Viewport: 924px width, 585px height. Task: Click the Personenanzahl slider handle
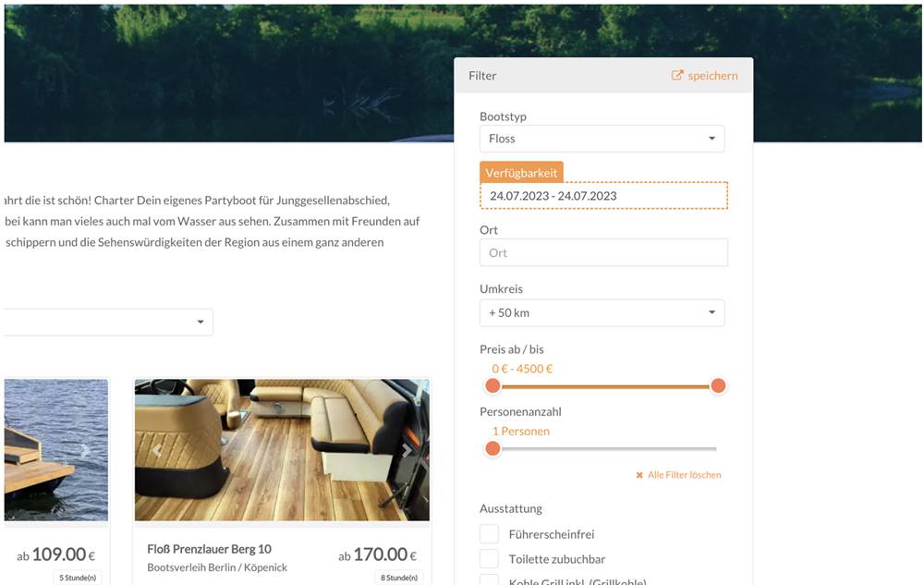pyautogui.click(x=493, y=449)
